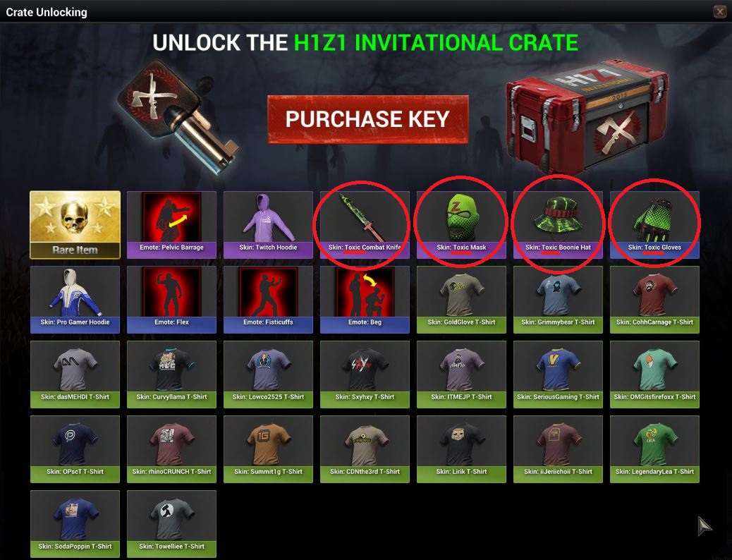Select the Toxic Boonie Hat skin
732x560 pixels.
(559, 225)
